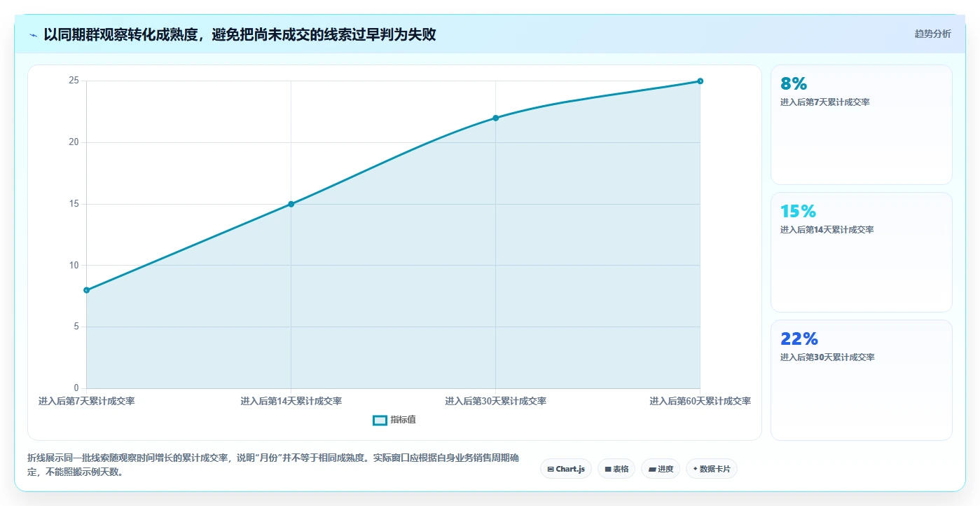Click the trend icon beside the header title
The width and height of the screenshot is (980, 506).
coord(33,35)
